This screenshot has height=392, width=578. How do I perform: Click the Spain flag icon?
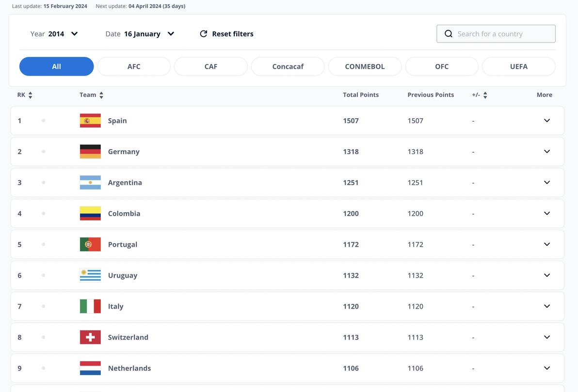point(90,121)
